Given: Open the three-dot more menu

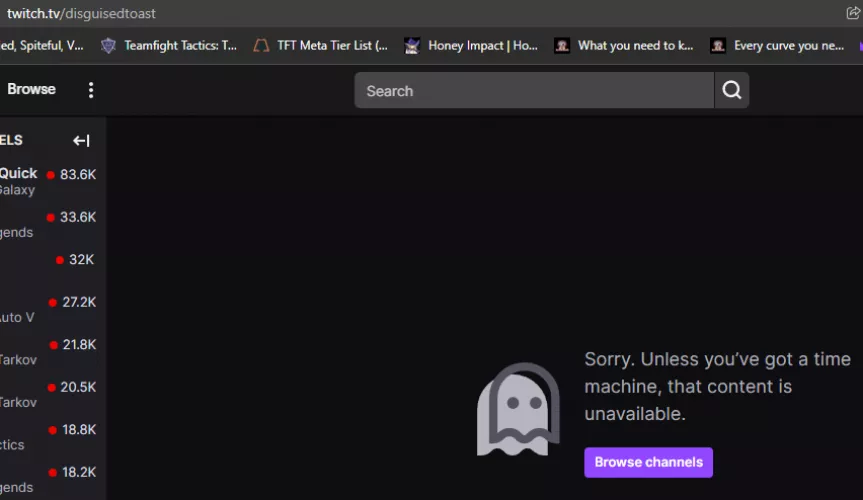Looking at the screenshot, I should point(91,90).
